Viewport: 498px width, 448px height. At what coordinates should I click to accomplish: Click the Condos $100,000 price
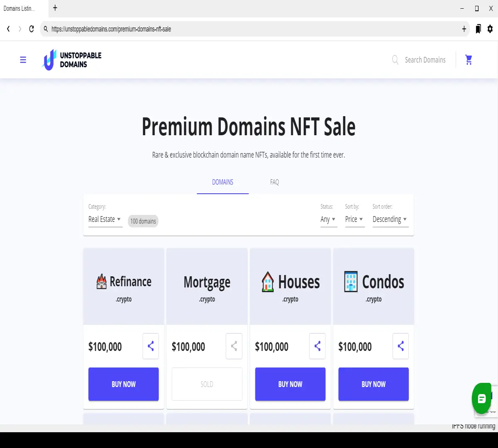click(355, 347)
